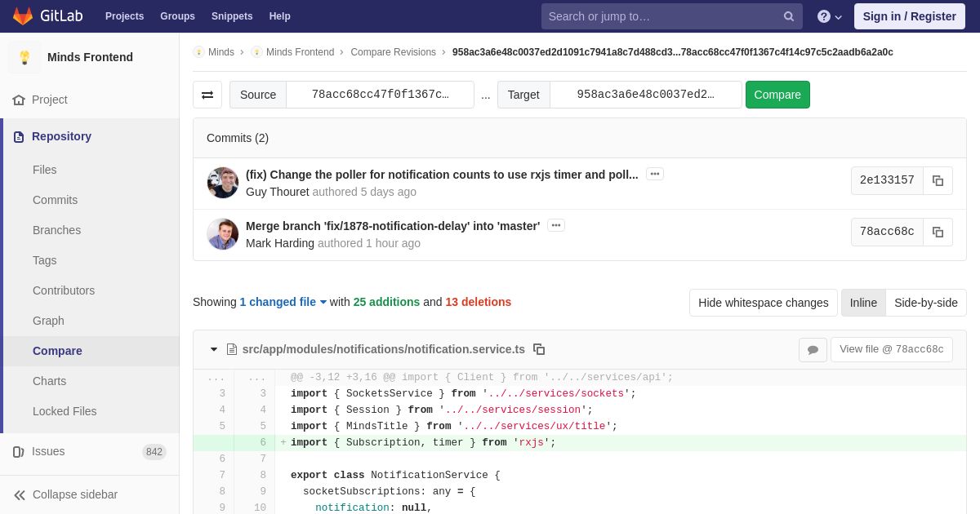Switch to Side-by-side diff view
The width and height of the screenshot is (980, 514).
pyautogui.click(x=925, y=303)
